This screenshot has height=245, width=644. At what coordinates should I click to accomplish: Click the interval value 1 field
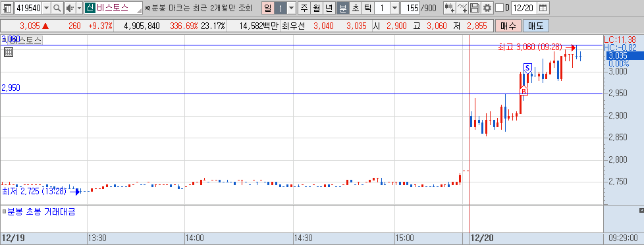(x=383, y=7)
